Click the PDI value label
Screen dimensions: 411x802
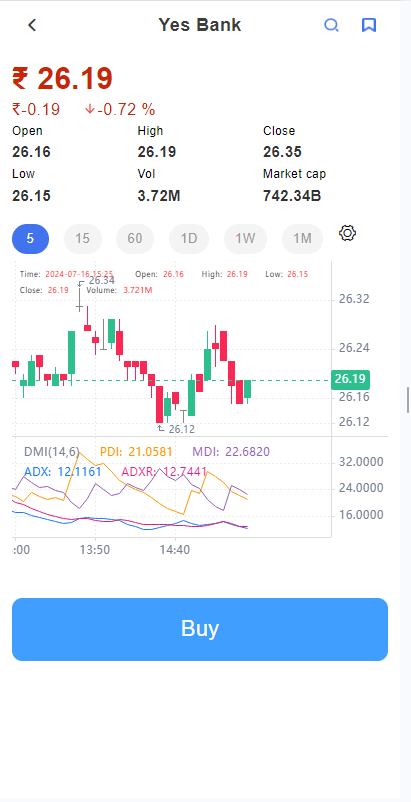(x=136, y=452)
